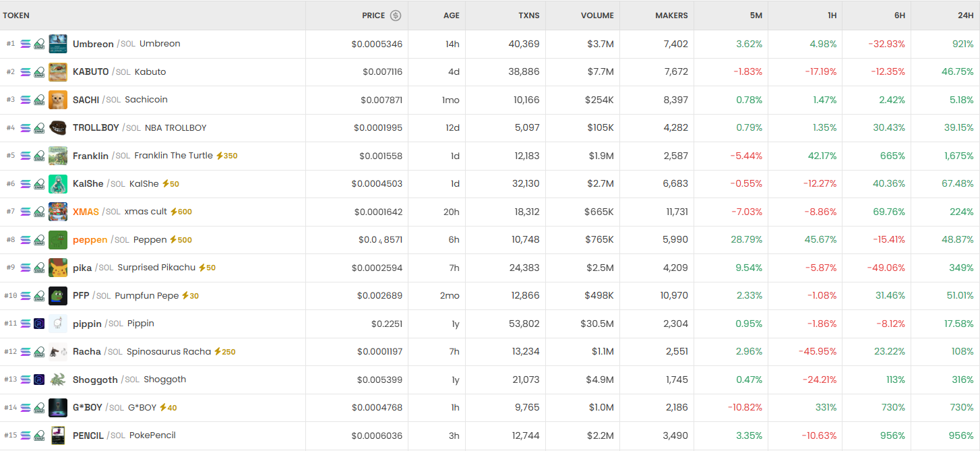
Task: Open the SACHI cat token thumbnail
Action: pyautogui.click(x=58, y=100)
